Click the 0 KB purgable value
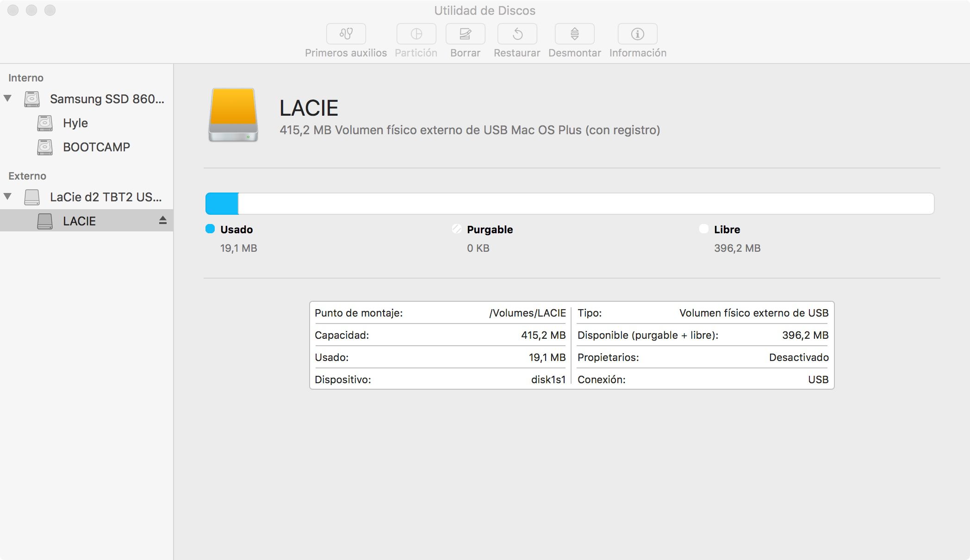The image size is (970, 560). pyautogui.click(x=478, y=248)
